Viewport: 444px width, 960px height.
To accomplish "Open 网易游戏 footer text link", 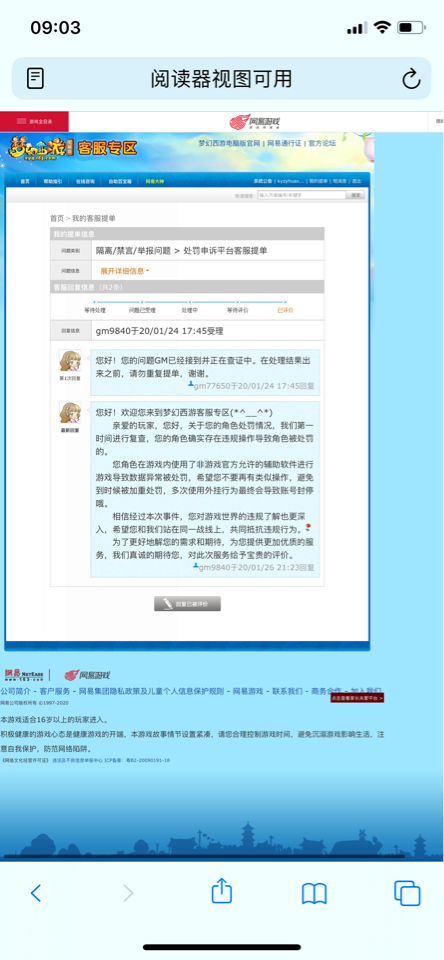I will pos(248,691).
